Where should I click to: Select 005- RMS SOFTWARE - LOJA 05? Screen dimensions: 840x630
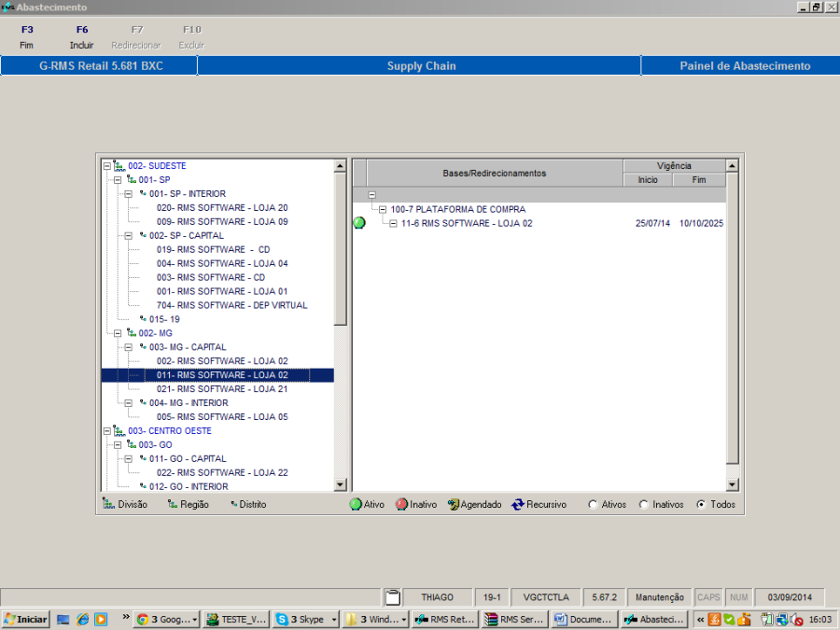(x=222, y=417)
